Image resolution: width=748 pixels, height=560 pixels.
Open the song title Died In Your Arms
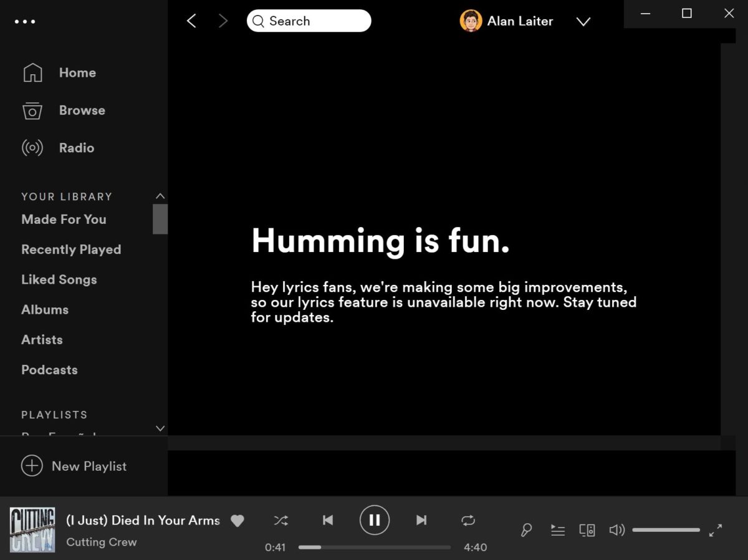[x=143, y=520]
